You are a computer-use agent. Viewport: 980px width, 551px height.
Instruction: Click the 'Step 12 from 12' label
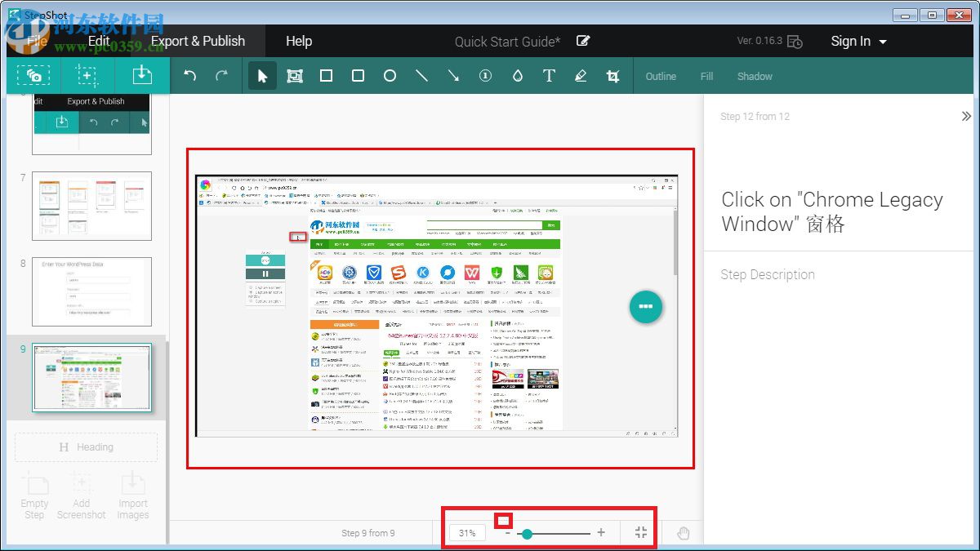[x=755, y=117]
